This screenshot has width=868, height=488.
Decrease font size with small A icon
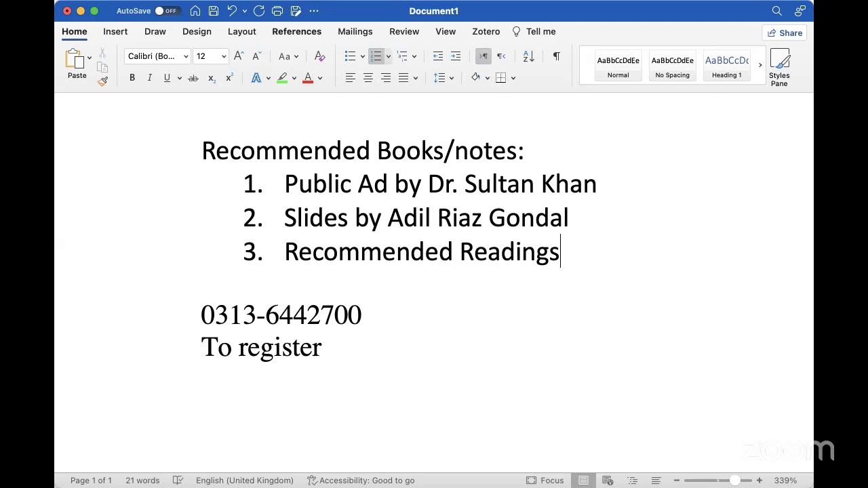tap(256, 56)
